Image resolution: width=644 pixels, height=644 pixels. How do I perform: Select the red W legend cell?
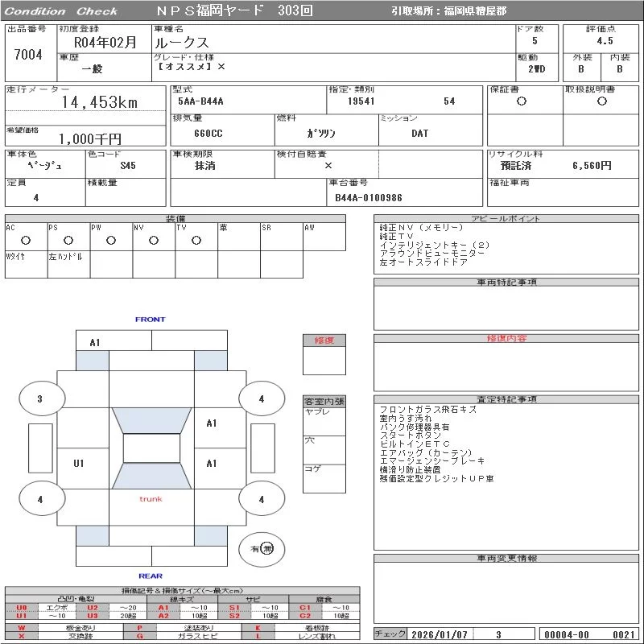point(22,627)
